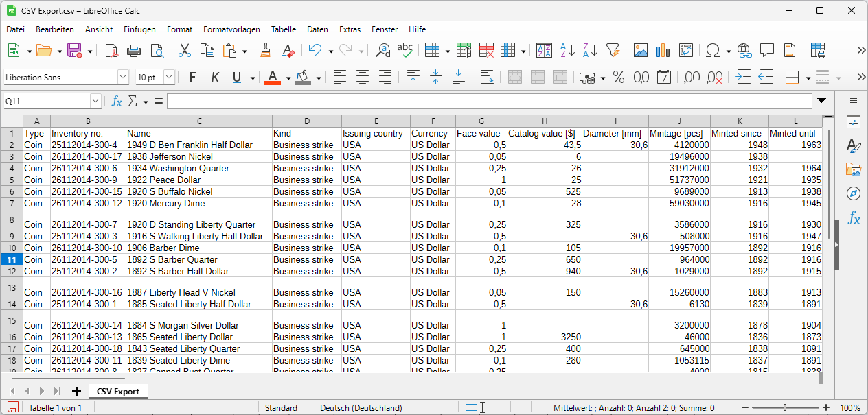The width and height of the screenshot is (868, 415).
Task: Click the document save status indicator
Action: [x=12, y=407]
